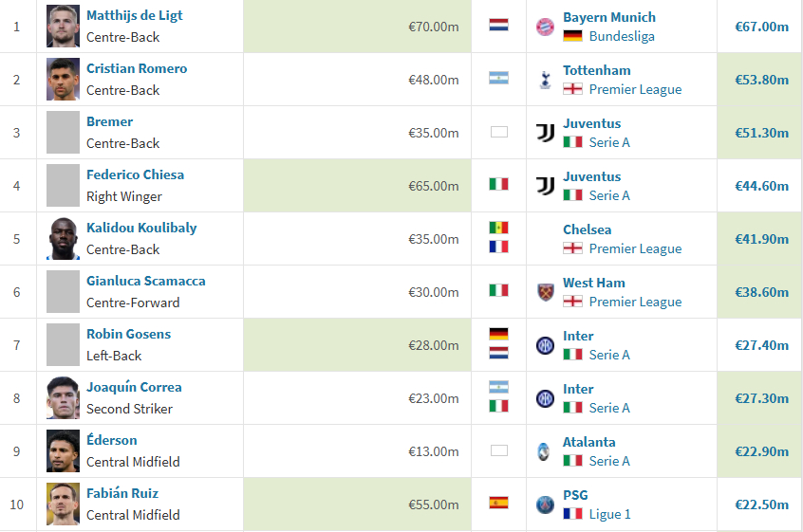Open the Chelsea club page

pos(587,229)
